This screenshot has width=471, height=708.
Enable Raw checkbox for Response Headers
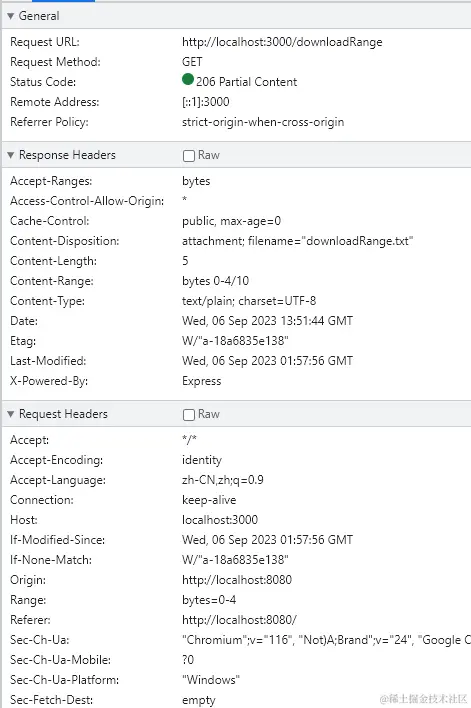point(189,155)
